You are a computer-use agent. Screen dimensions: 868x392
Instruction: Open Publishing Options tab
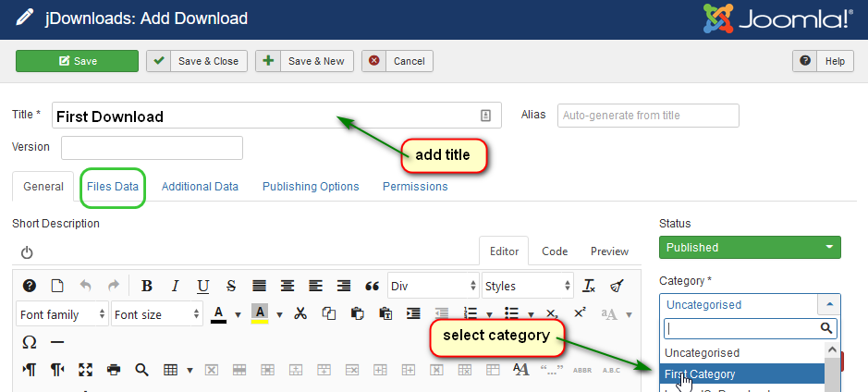click(x=311, y=187)
